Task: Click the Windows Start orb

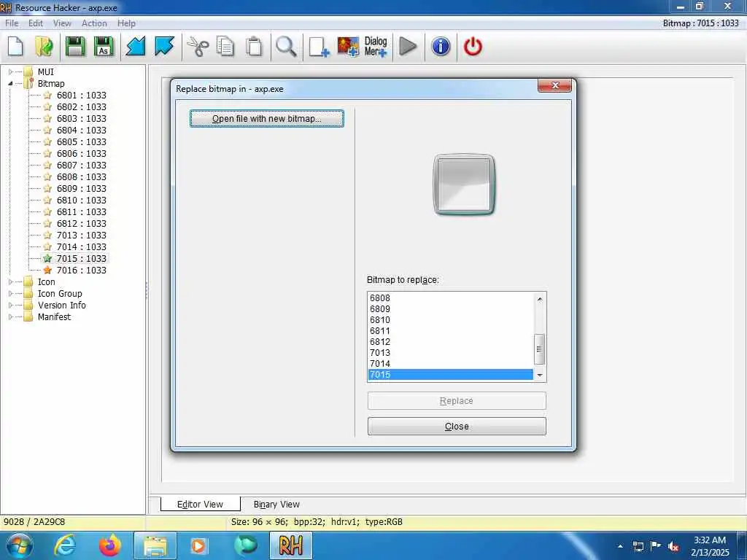Action: coord(20,545)
